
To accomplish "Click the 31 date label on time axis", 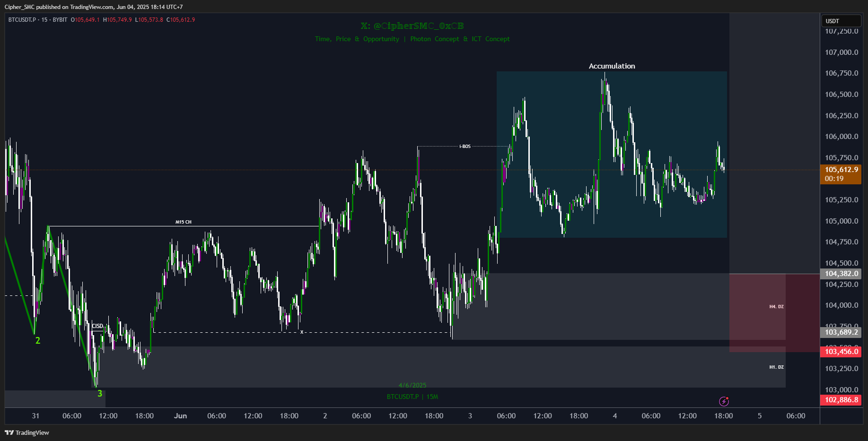I will 35,416.
